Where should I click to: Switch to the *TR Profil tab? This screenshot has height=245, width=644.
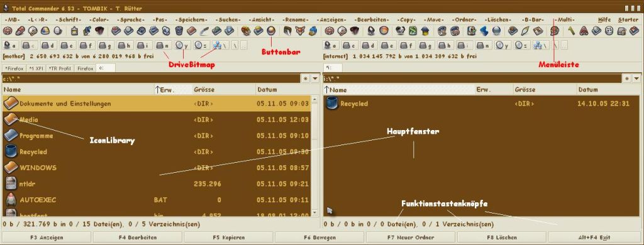pyautogui.click(x=60, y=68)
